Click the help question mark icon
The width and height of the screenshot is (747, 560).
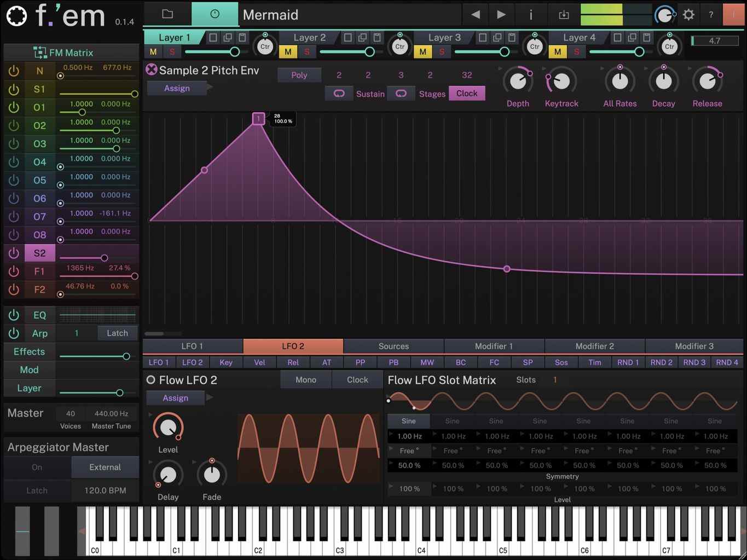(x=711, y=15)
